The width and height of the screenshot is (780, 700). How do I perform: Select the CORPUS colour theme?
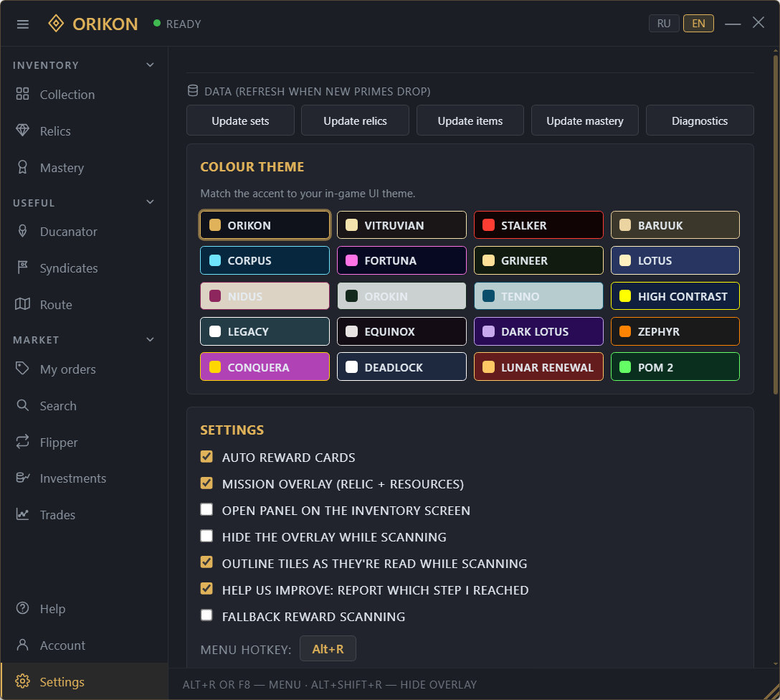[265, 260]
